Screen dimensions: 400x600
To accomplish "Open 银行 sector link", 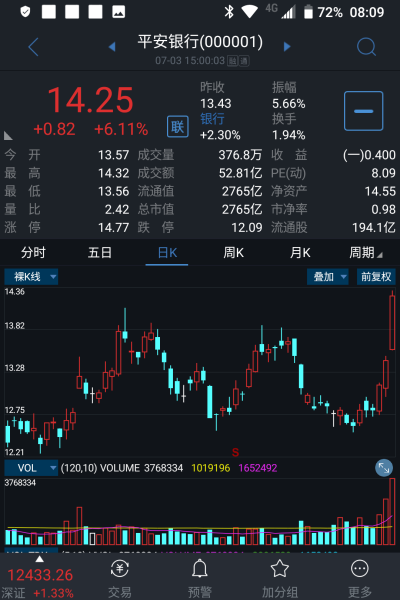I will [x=212, y=119].
